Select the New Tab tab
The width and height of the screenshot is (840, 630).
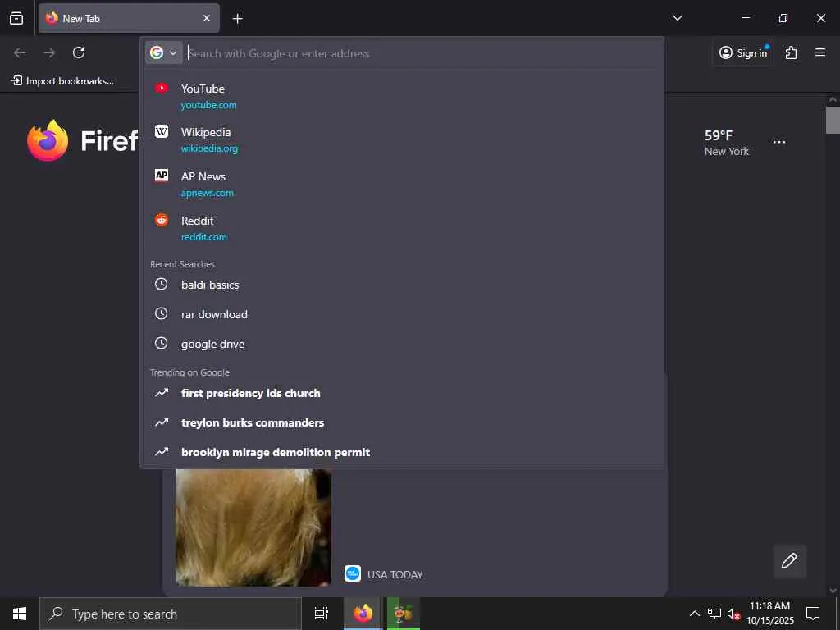129,18
